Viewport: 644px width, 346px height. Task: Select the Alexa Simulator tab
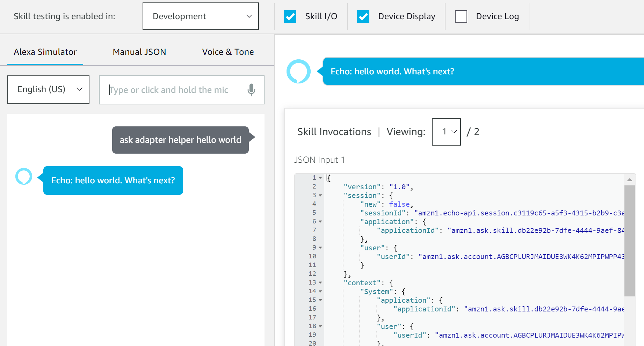(x=45, y=52)
